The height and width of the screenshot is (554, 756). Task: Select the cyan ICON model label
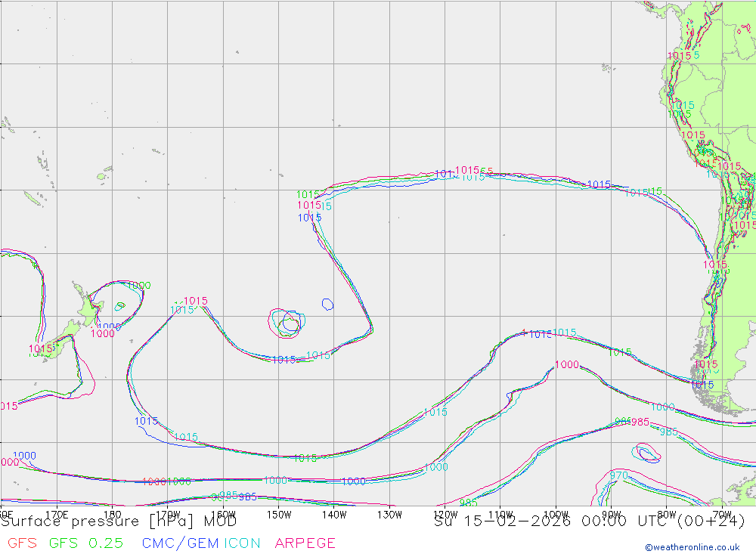tap(243, 543)
